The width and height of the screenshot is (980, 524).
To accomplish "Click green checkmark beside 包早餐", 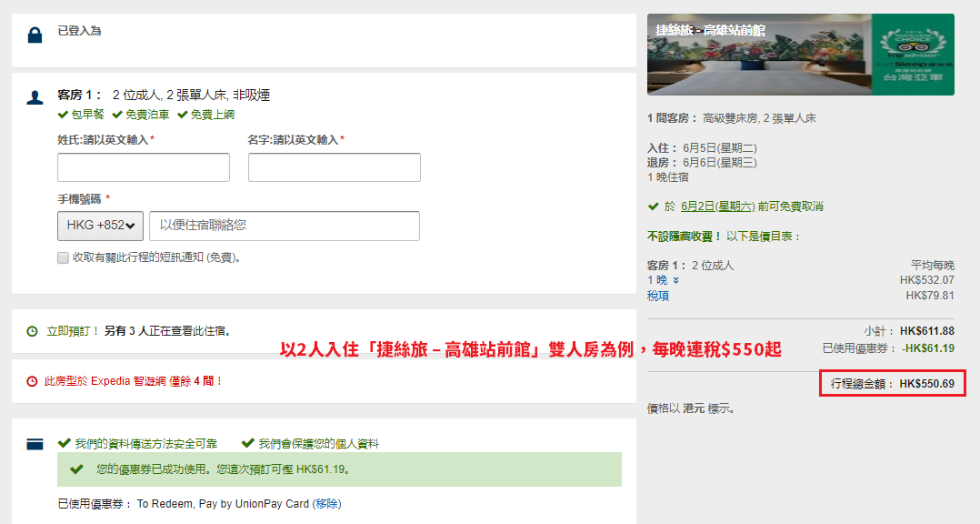I will click(x=63, y=115).
